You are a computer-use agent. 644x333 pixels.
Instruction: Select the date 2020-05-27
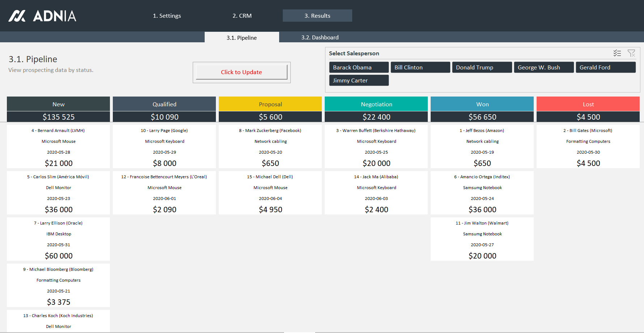point(482,245)
